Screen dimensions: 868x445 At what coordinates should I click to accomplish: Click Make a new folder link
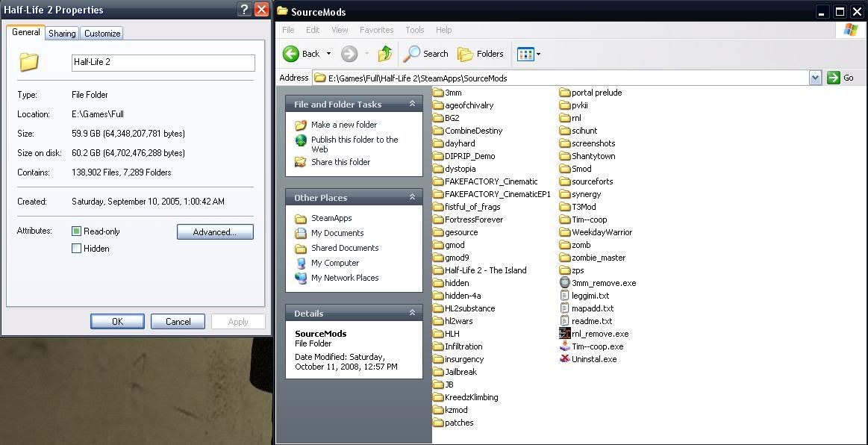[344, 125]
